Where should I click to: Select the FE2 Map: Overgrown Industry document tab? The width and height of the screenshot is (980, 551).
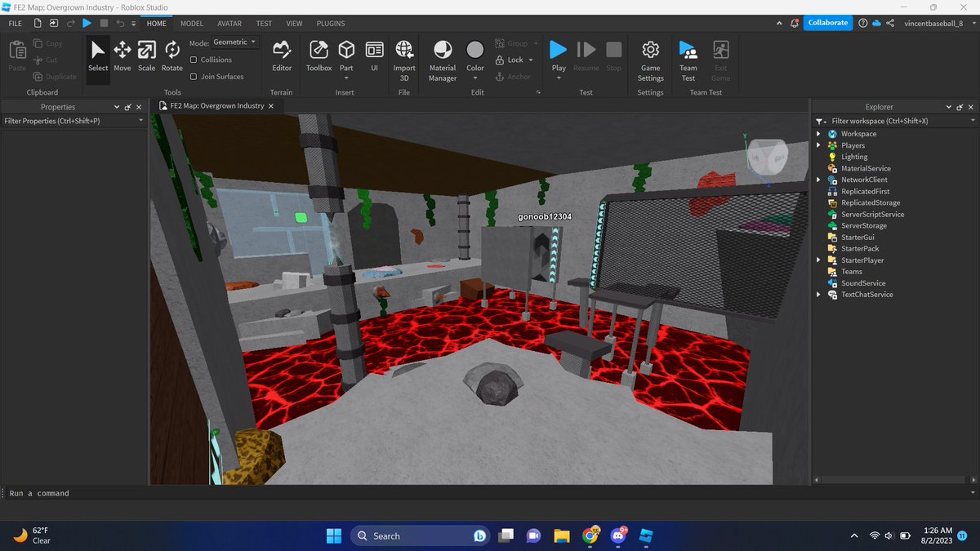216,106
